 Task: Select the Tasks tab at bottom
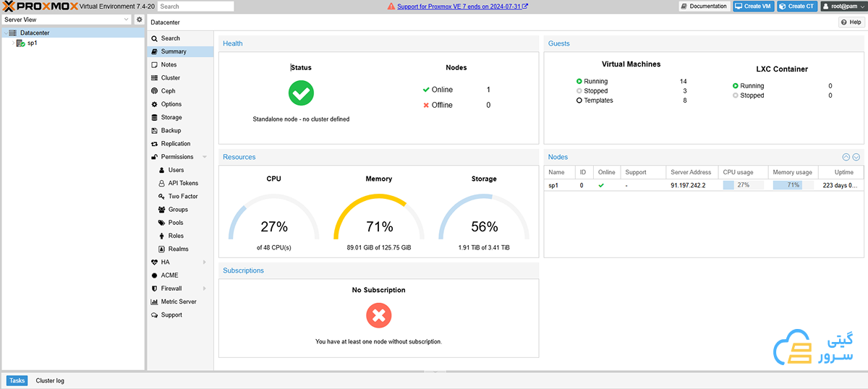(17, 380)
